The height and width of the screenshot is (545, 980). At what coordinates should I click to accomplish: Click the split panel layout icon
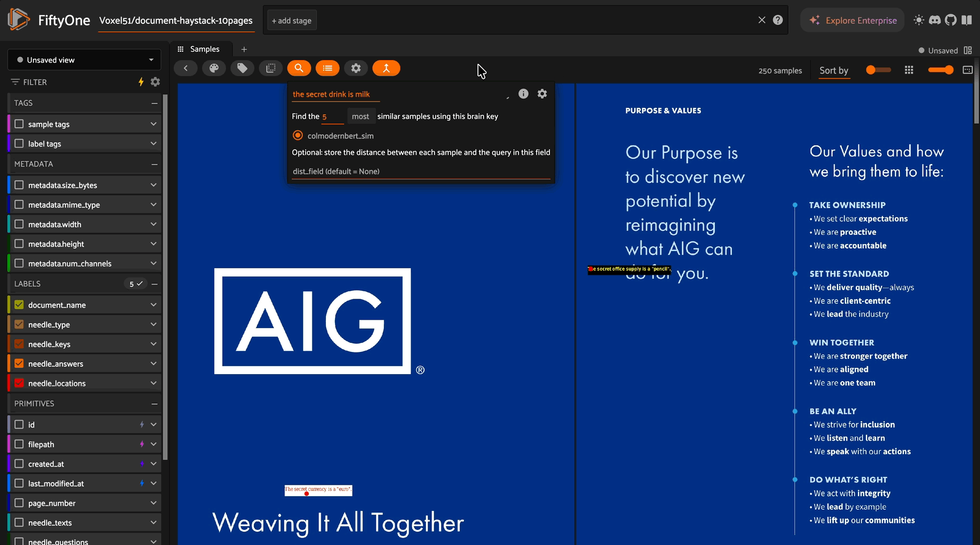coord(968,51)
